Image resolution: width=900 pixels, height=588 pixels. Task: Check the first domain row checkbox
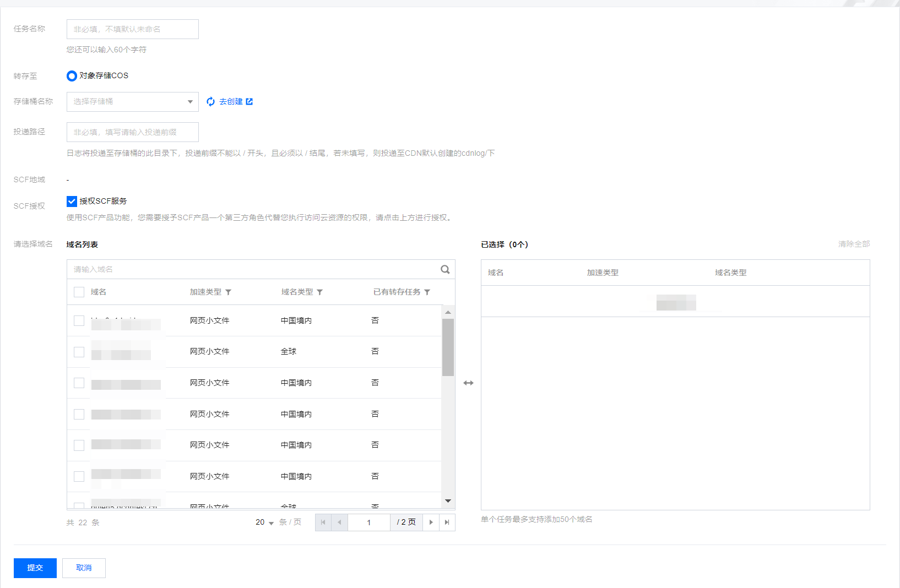coord(79,321)
